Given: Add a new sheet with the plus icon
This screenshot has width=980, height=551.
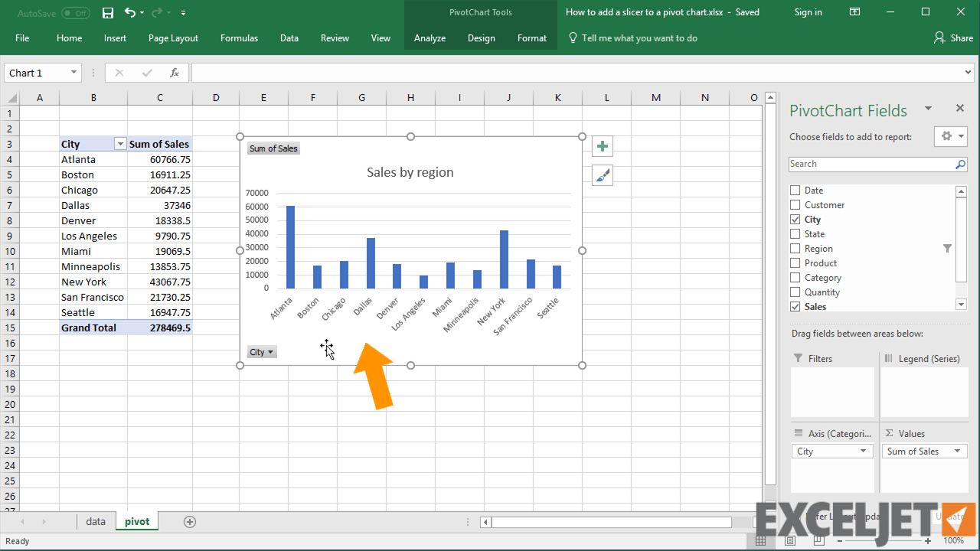Looking at the screenshot, I should pyautogui.click(x=188, y=521).
